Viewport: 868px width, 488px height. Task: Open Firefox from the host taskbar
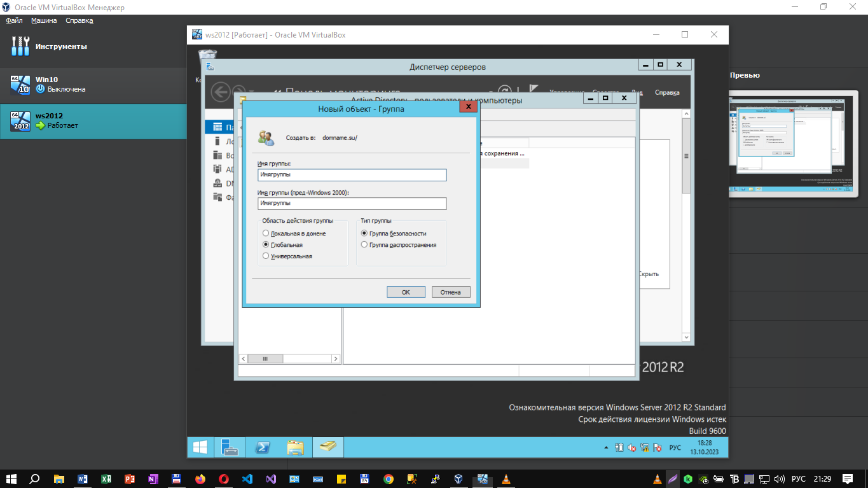(200, 479)
